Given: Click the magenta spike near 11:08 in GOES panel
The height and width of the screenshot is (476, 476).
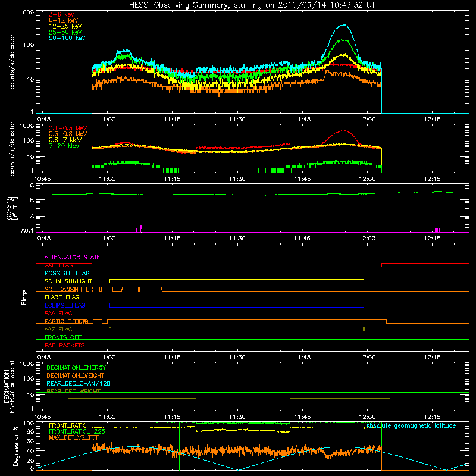Looking at the screenshot, I should point(141,228).
